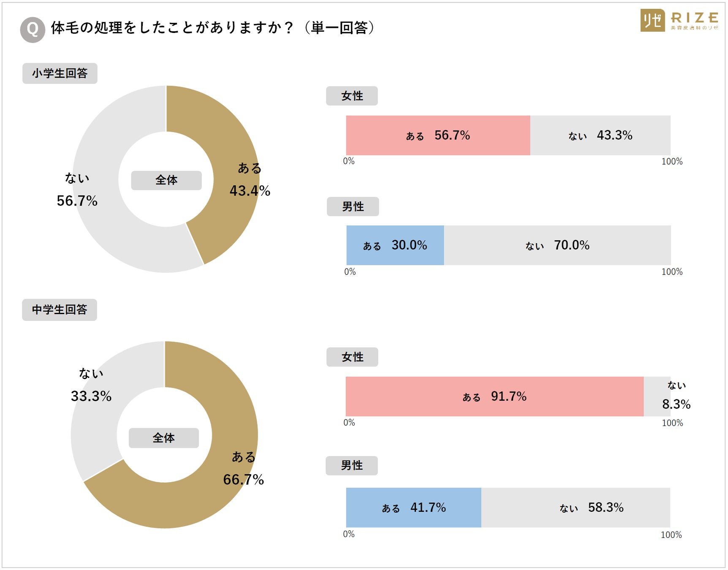Click the gray ない 70.0% bar
The image size is (728, 570).
click(x=557, y=245)
